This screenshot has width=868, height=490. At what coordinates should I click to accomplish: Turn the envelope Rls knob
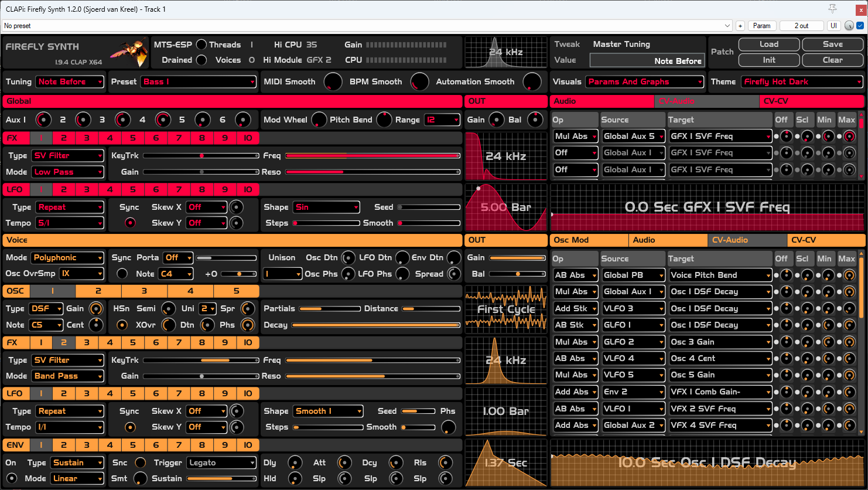446,463
